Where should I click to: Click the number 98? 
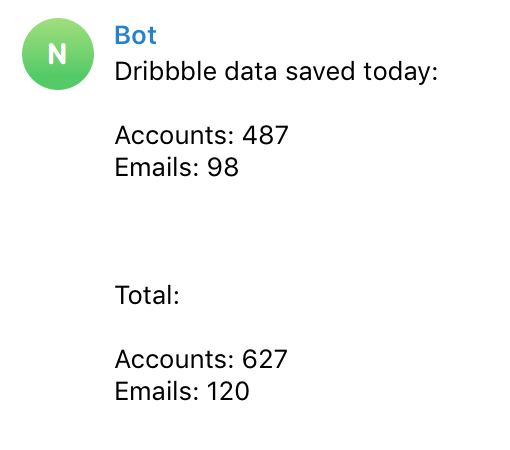pyautogui.click(x=223, y=167)
